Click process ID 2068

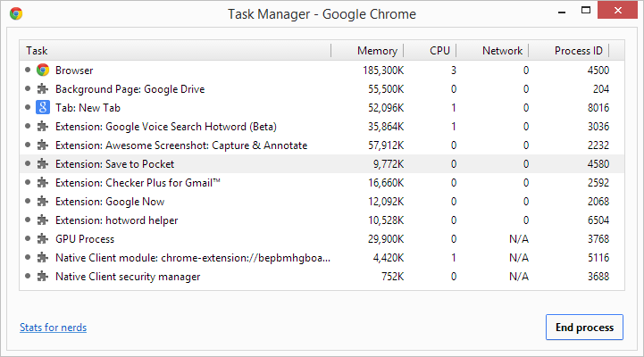click(598, 202)
